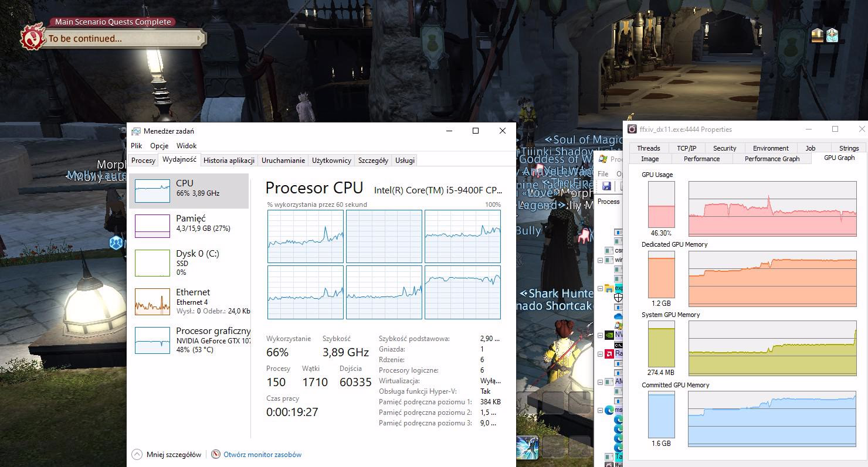Collapse details with Mniej szczegółów
868x467 pixels.
[167, 454]
